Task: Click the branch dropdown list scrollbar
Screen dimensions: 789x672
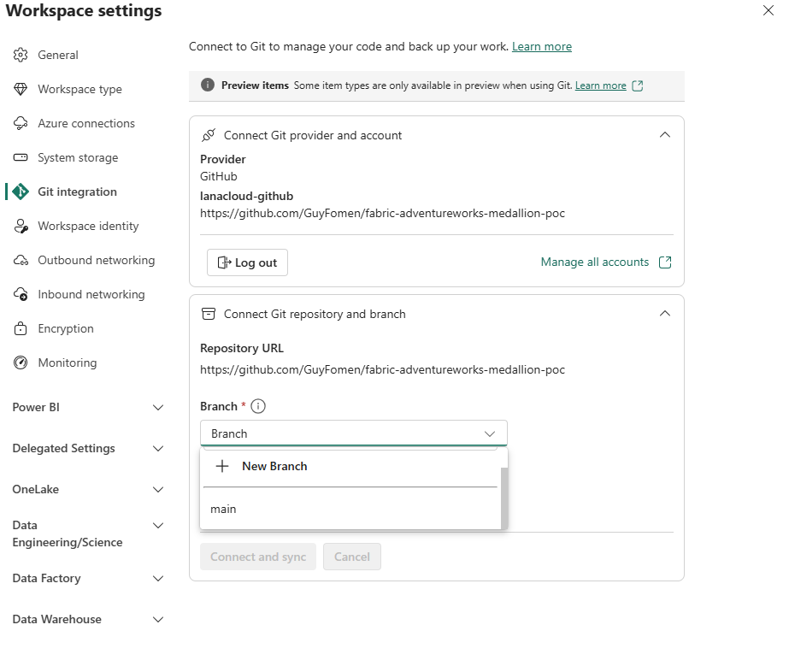Action: click(504, 498)
